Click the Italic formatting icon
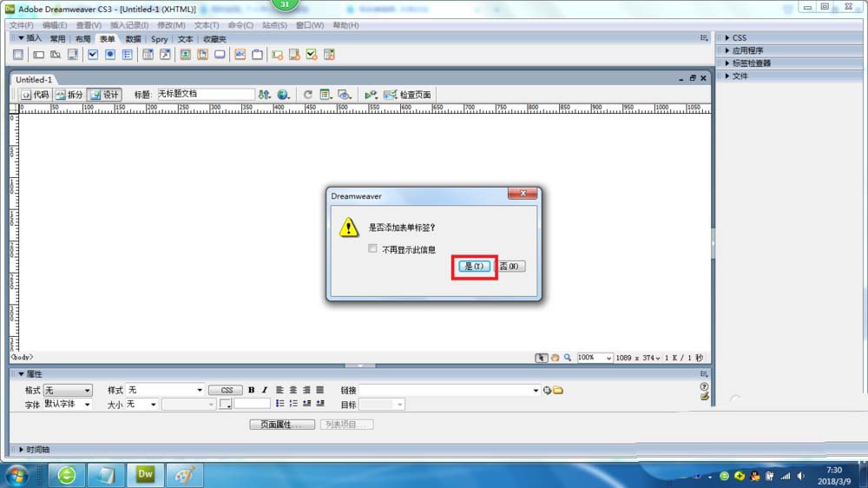The height and width of the screenshot is (488, 868). pyautogui.click(x=265, y=390)
